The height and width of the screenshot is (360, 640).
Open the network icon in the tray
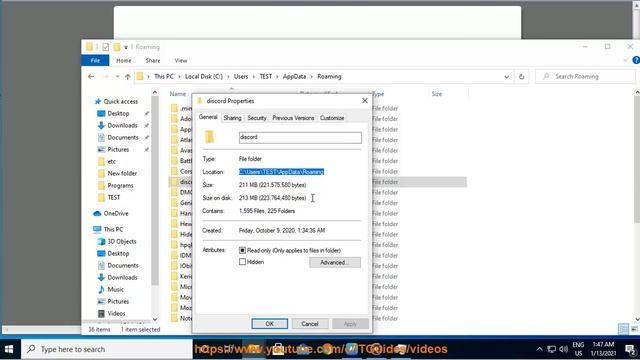[551, 349]
